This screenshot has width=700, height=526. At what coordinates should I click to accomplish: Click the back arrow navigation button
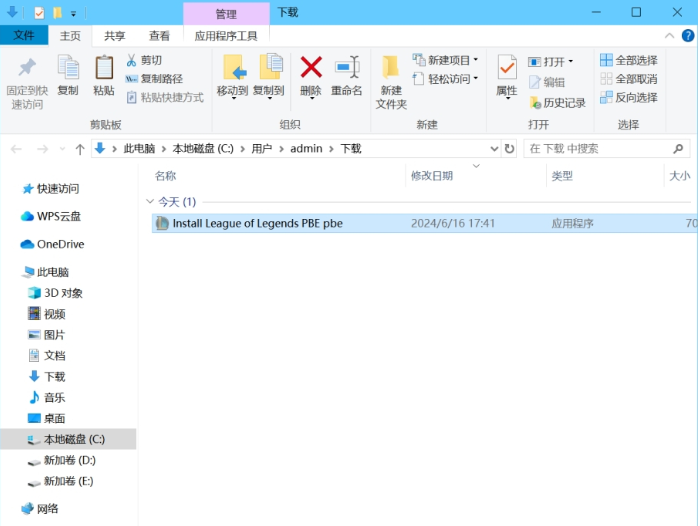click(16, 149)
